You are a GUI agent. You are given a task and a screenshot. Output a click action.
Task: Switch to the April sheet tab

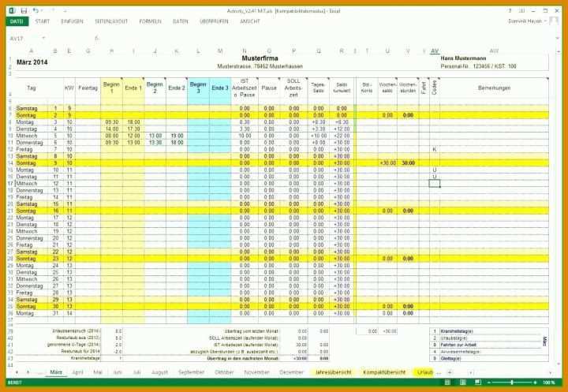click(77, 372)
